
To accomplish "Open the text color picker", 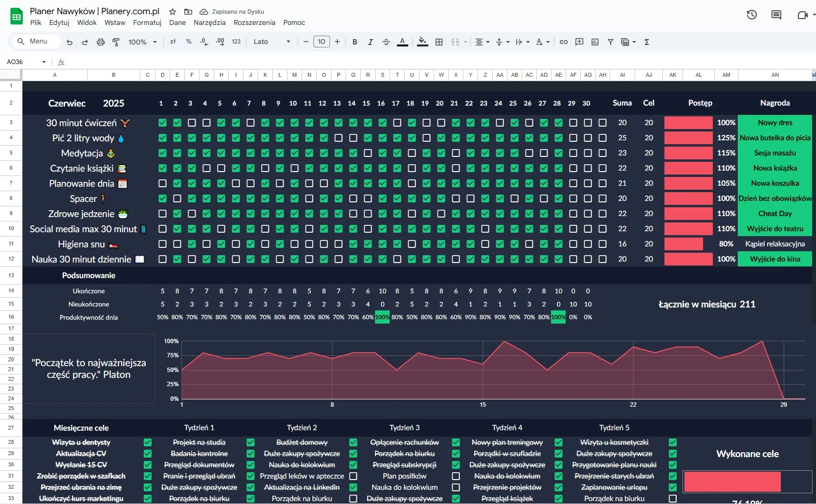I will (x=402, y=42).
